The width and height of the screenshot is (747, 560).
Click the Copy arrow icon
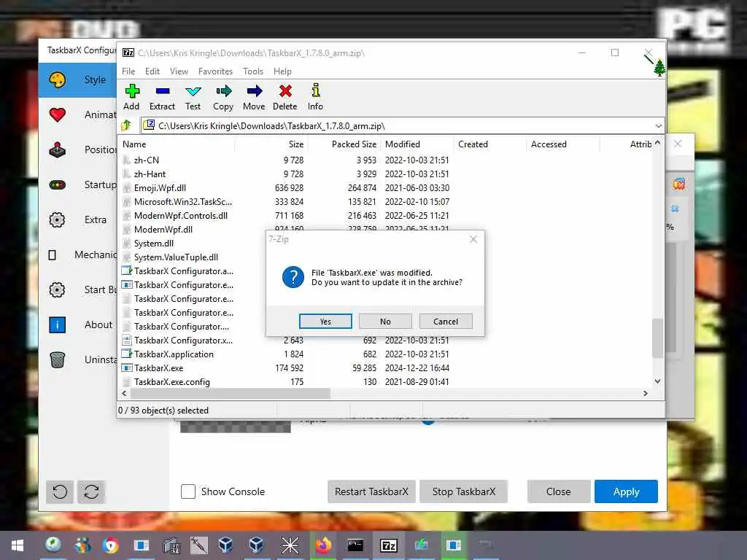click(x=223, y=91)
